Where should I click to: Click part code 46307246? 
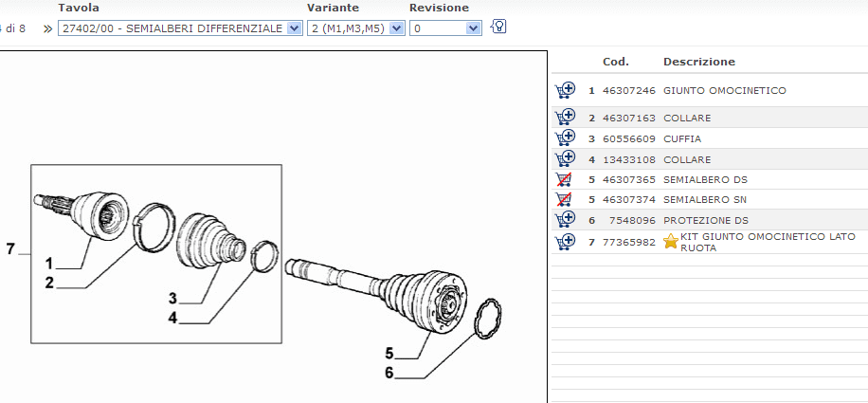point(629,90)
